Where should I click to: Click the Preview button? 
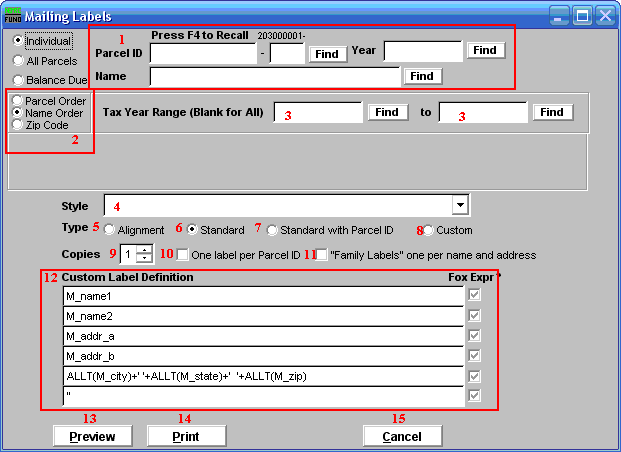(92, 437)
